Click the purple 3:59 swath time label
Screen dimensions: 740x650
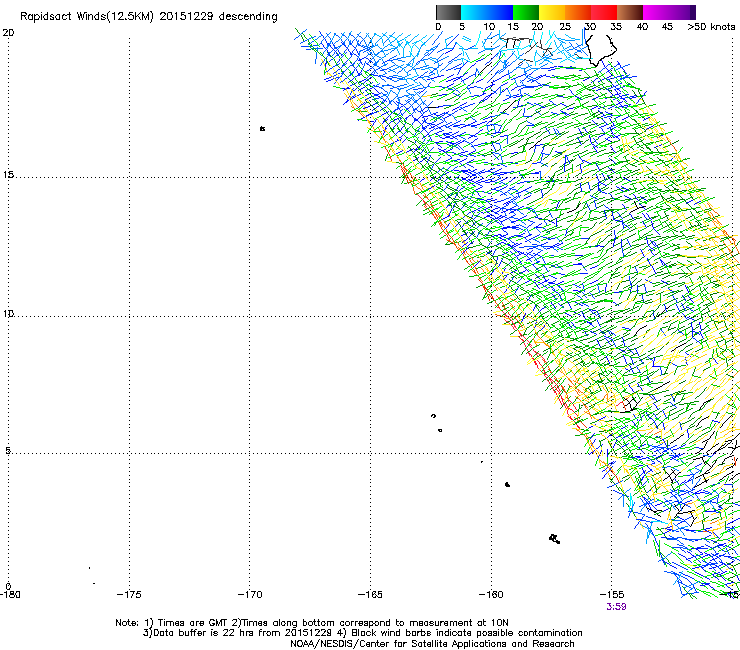pos(616,607)
